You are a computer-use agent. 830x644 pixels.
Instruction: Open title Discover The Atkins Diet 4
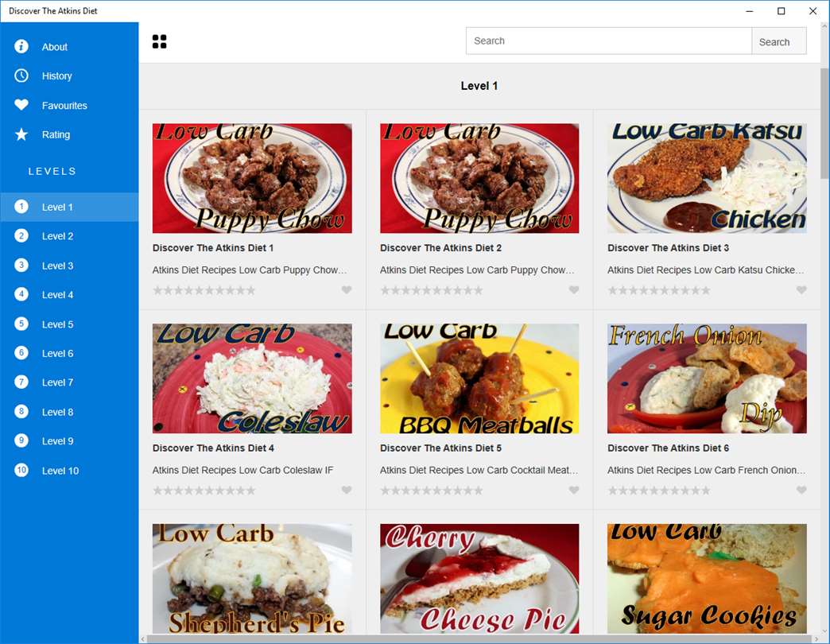pyautogui.click(x=213, y=448)
